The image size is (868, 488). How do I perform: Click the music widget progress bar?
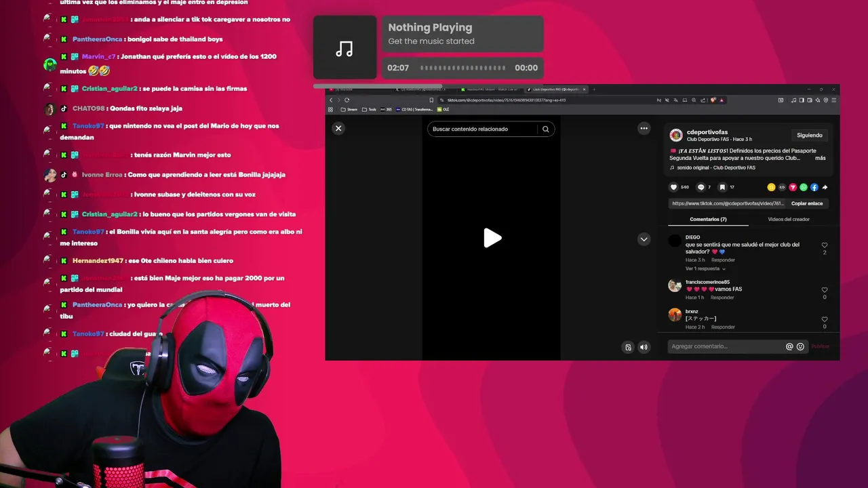462,68
